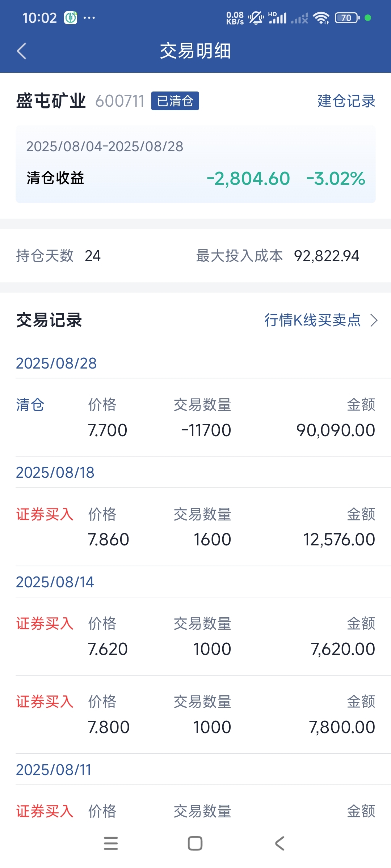Tap Android recent apps menu icon
This screenshot has height=868, width=391.
pos(111,843)
